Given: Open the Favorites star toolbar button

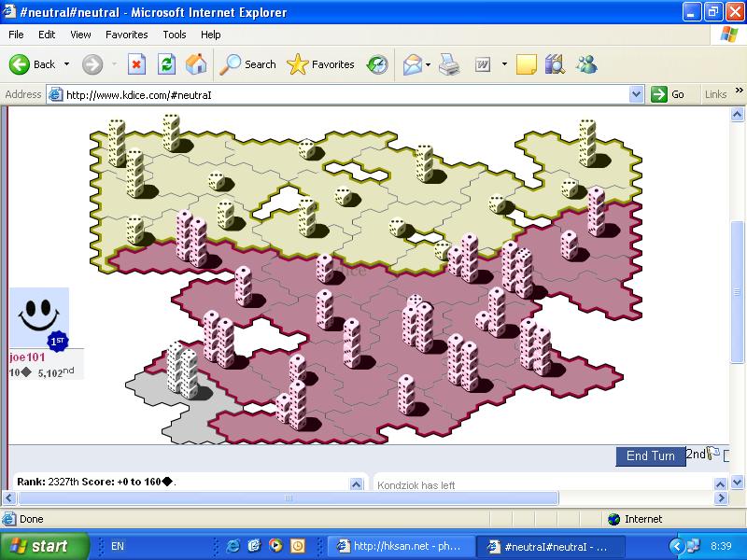Looking at the screenshot, I should pos(320,64).
